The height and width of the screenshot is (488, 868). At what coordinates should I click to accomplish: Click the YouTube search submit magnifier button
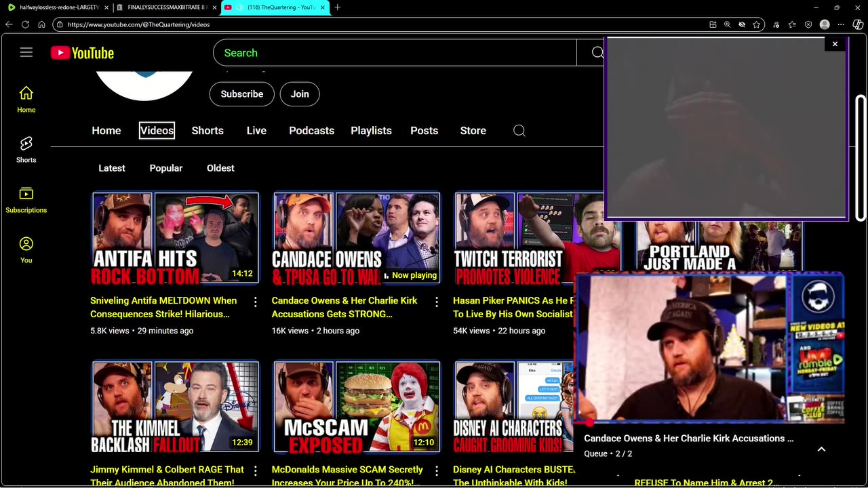tap(597, 53)
